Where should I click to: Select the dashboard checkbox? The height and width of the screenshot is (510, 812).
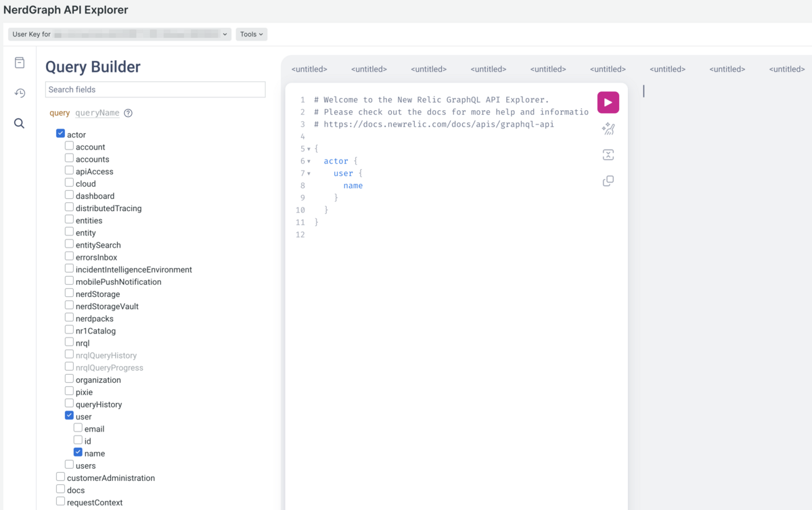point(69,195)
